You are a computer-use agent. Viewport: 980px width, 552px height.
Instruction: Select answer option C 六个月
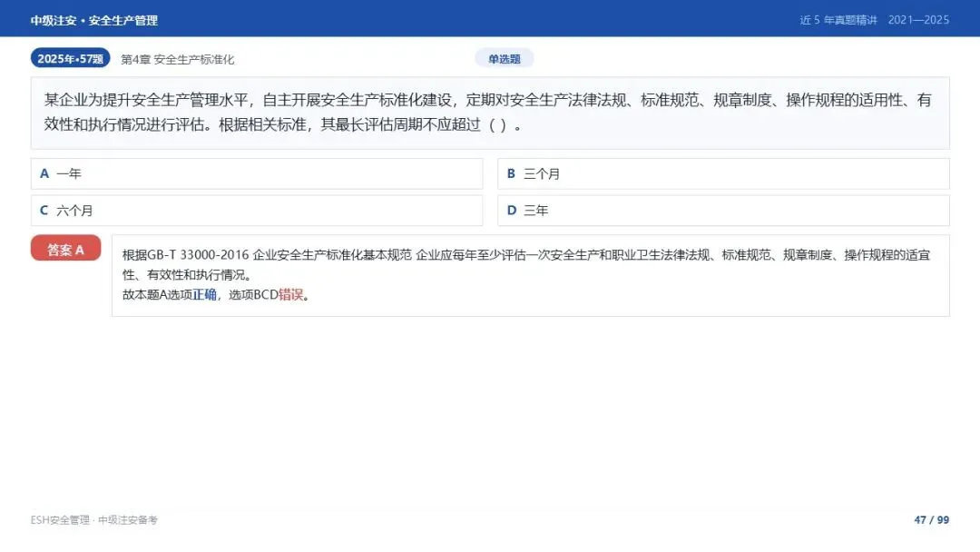(x=257, y=211)
